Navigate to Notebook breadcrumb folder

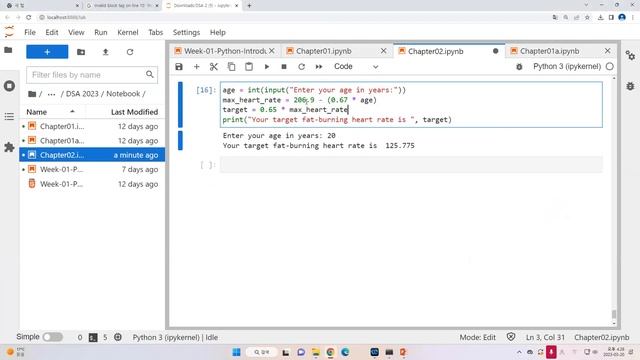pyautogui.click(x=123, y=94)
